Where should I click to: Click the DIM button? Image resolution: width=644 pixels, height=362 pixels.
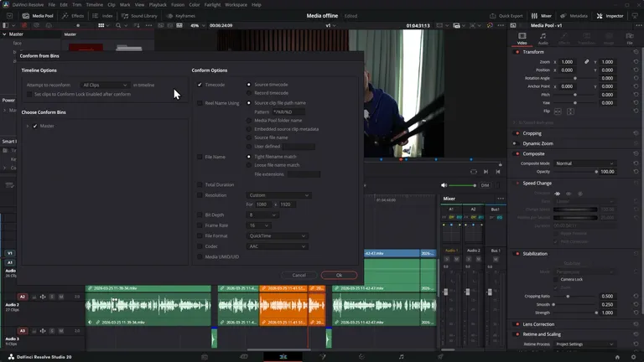[485, 185]
